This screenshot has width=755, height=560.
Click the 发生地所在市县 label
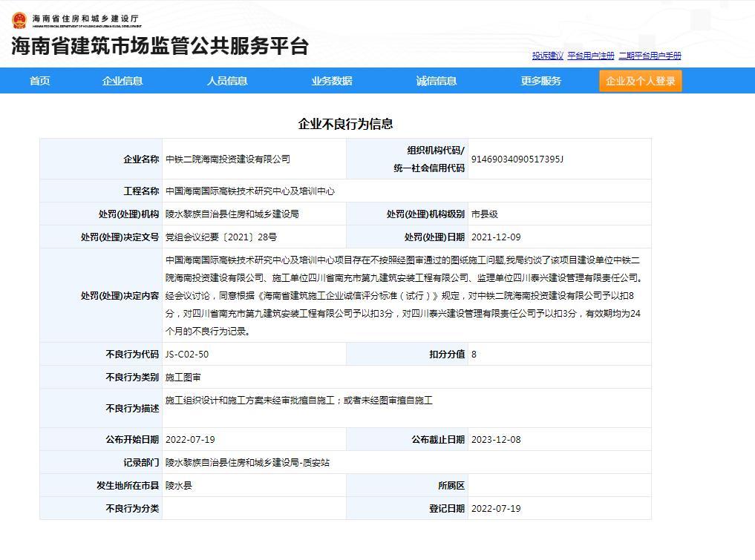pos(128,485)
